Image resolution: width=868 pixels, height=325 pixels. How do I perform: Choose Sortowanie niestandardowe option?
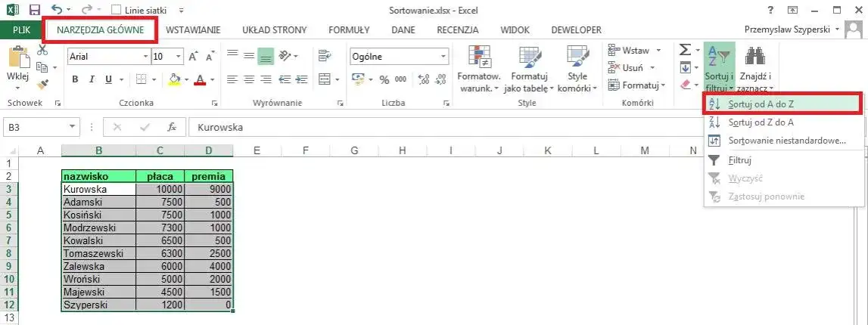pos(786,141)
